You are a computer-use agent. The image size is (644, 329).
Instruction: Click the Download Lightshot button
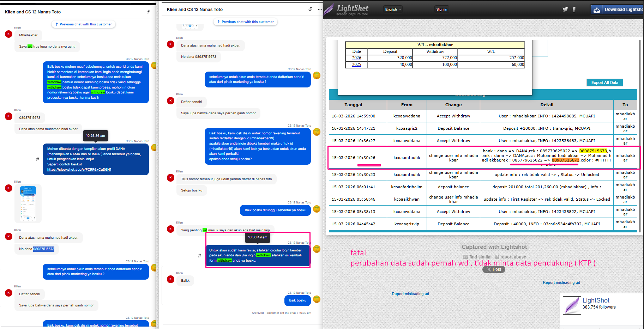[618, 10]
